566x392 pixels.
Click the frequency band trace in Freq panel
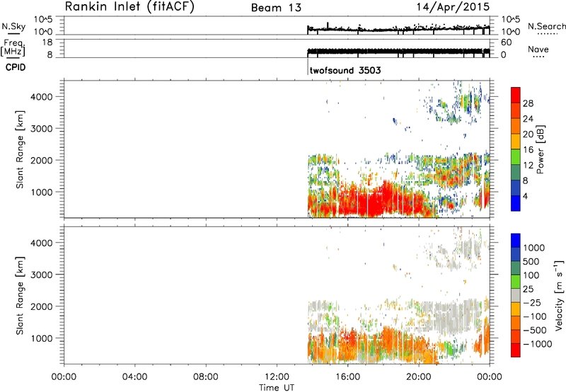[x=398, y=51]
